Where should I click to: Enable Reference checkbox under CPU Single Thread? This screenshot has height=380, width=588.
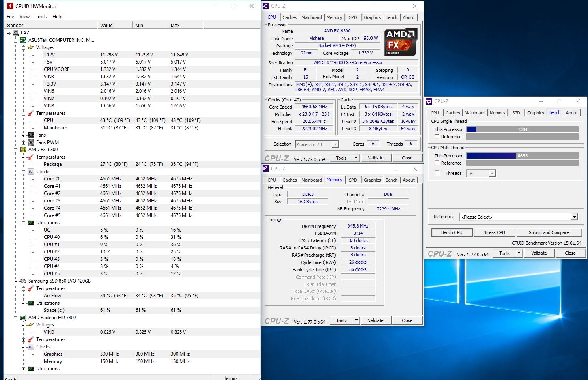[437, 137]
